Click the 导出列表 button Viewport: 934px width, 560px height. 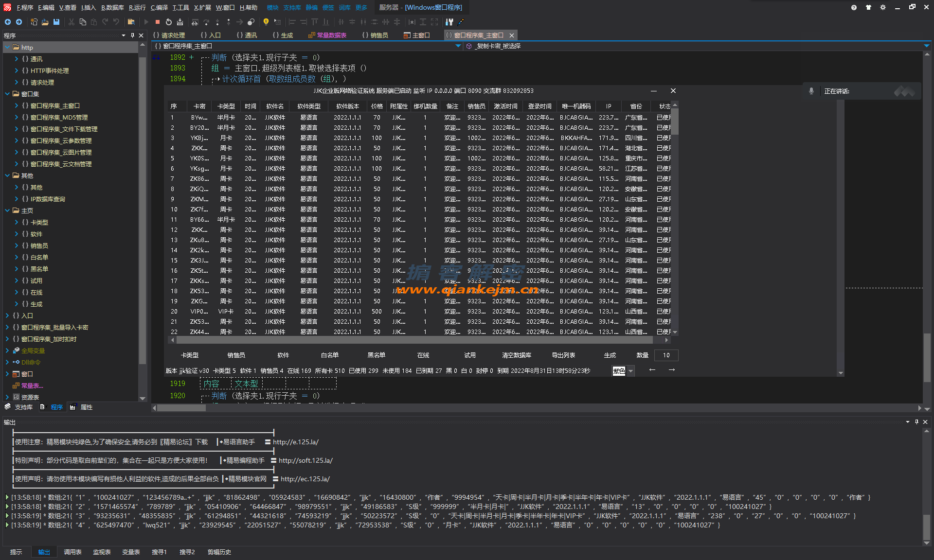pos(563,355)
